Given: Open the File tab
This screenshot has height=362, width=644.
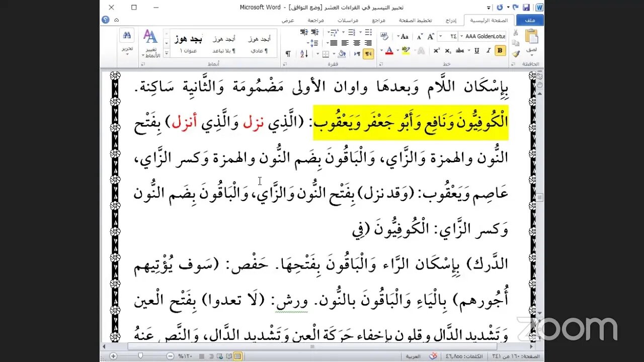Looking at the screenshot, I should (x=530, y=20).
